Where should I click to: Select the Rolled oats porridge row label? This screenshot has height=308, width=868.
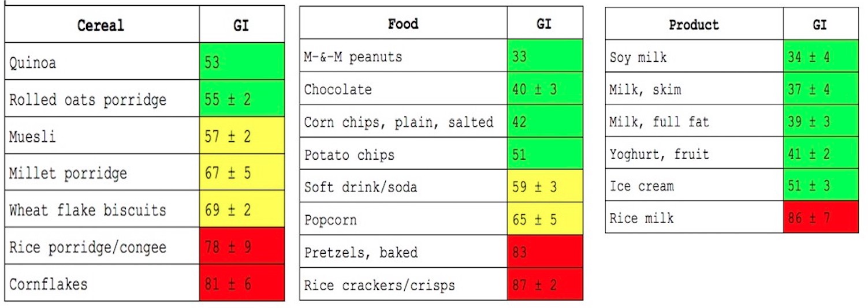click(88, 99)
